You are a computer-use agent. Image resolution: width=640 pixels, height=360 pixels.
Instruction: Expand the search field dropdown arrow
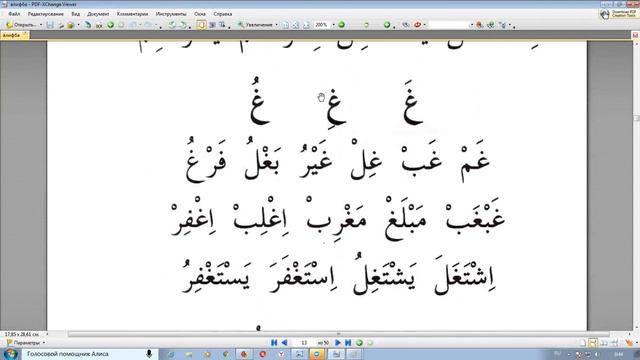[x=471, y=25]
